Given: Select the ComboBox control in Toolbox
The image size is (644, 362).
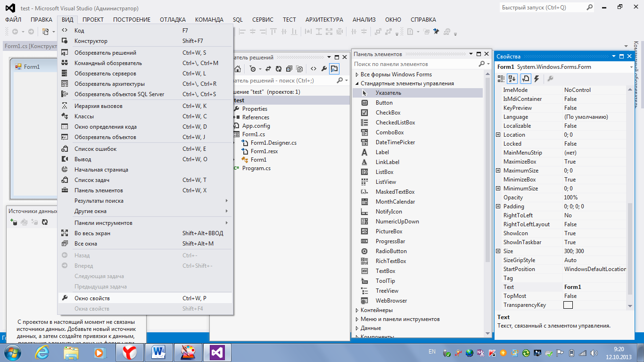Looking at the screenshot, I should pos(418,132).
